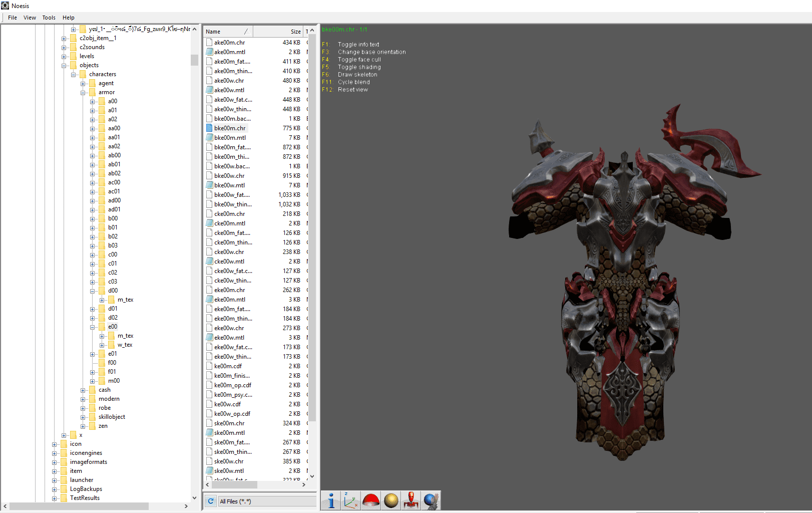Select file cke00m_fat in file list

click(x=232, y=233)
